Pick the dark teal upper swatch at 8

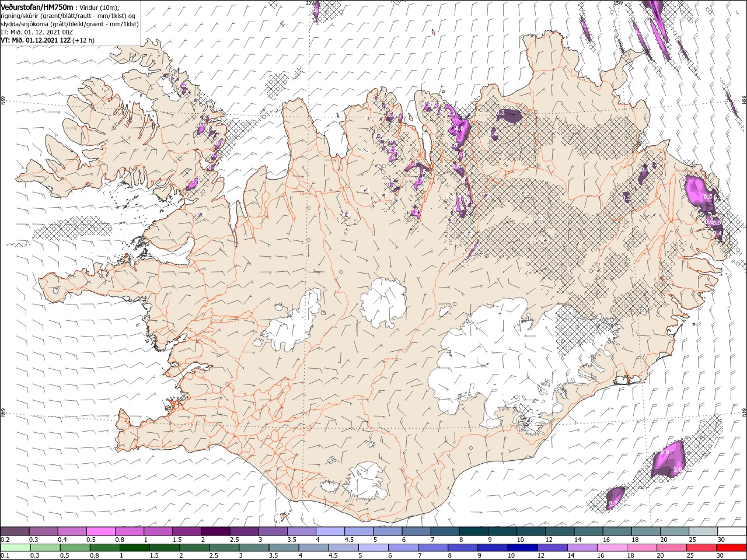point(473,531)
